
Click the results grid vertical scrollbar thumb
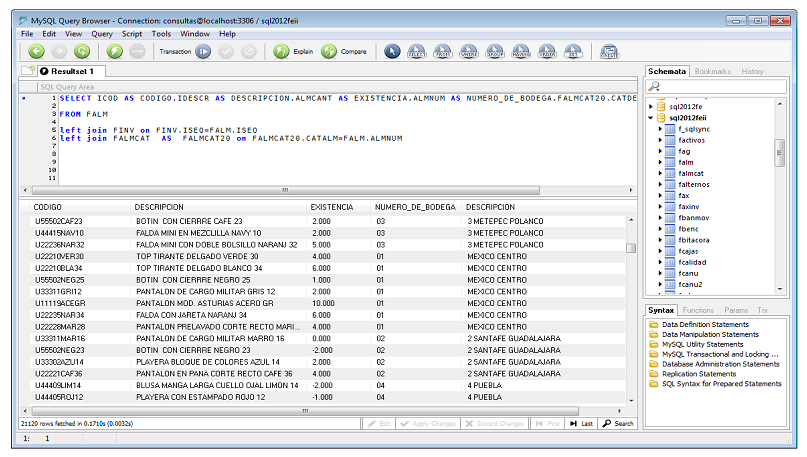[x=631, y=248]
